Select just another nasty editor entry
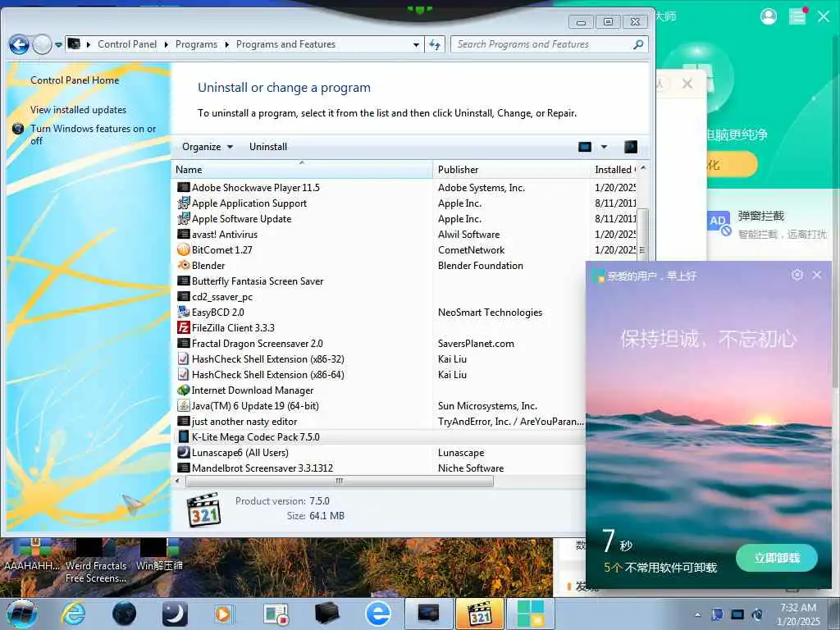The width and height of the screenshot is (840, 630). click(244, 422)
